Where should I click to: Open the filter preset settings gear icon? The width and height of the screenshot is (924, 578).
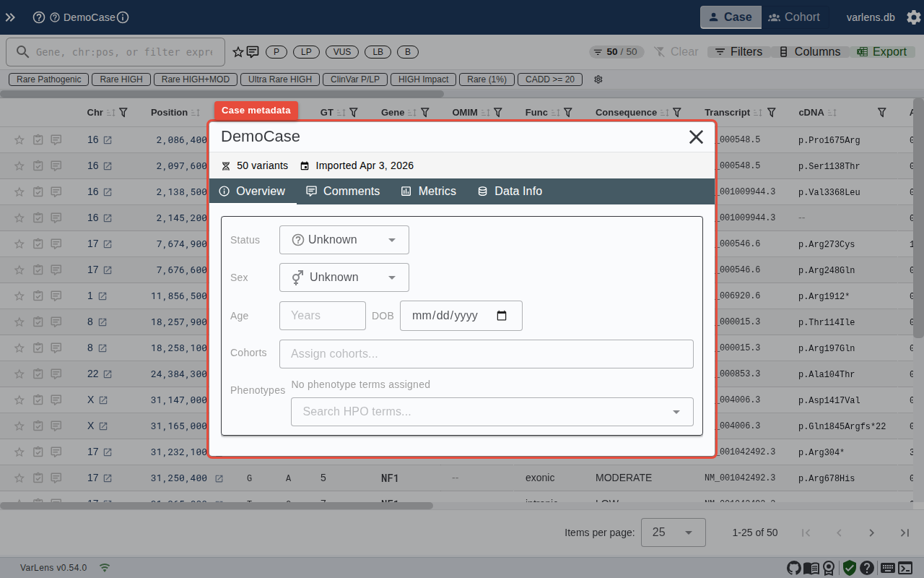pos(598,79)
